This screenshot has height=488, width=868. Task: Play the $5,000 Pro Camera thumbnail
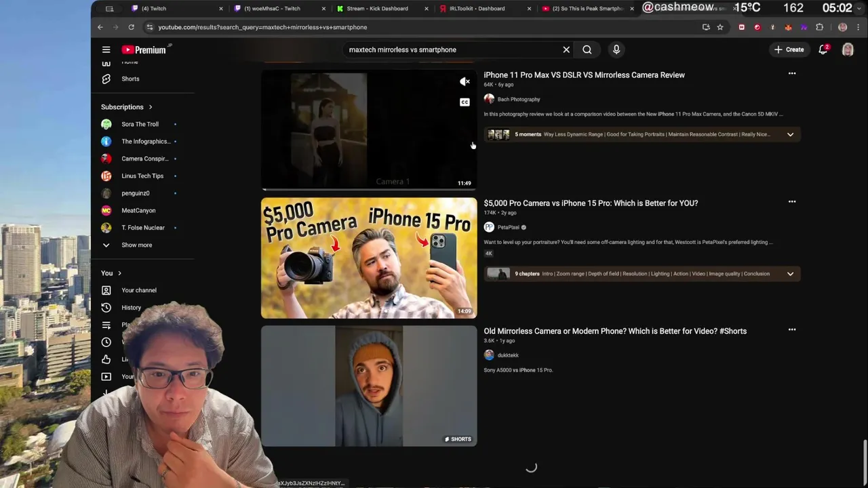(x=369, y=258)
